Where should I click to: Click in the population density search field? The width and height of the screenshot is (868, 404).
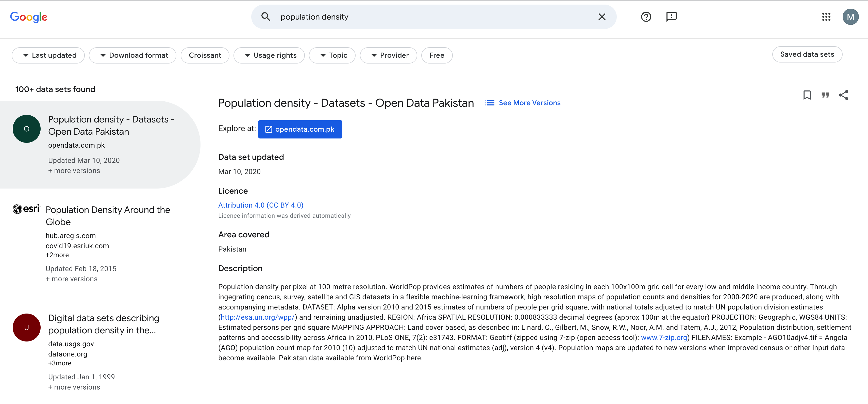pos(435,17)
